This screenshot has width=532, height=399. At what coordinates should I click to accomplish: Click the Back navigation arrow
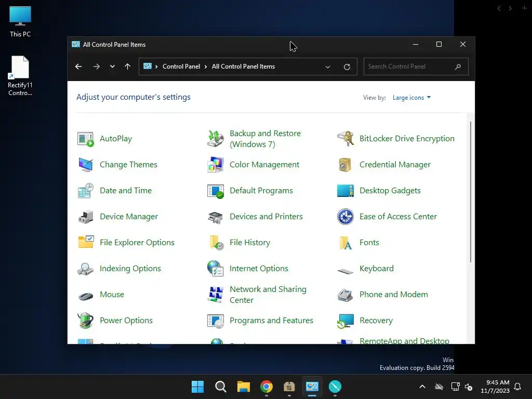coord(78,66)
